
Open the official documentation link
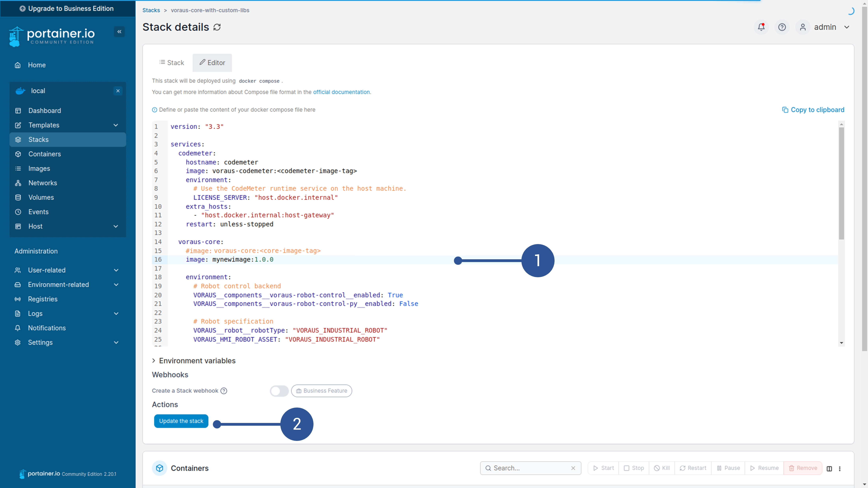click(341, 92)
